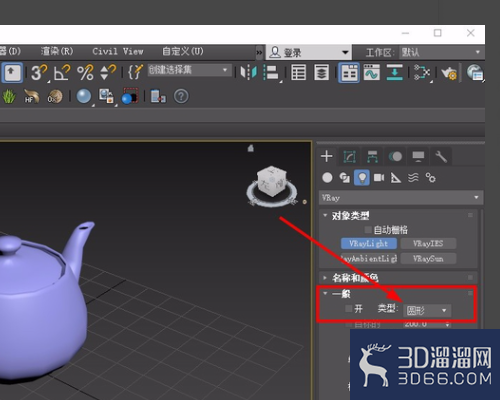Open the Create panel plus tab

tap(327, 156)
